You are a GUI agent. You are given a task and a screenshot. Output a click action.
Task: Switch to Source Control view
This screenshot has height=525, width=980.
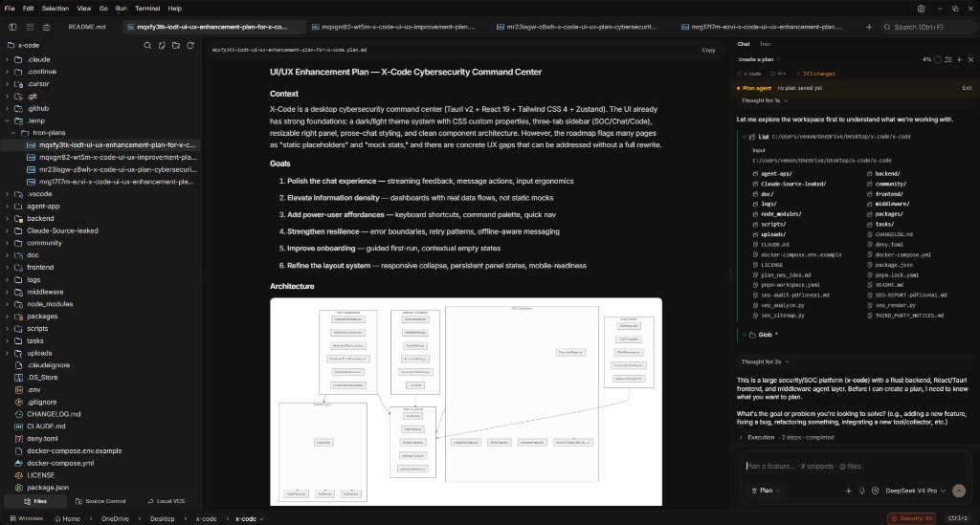tap(100, 501)
